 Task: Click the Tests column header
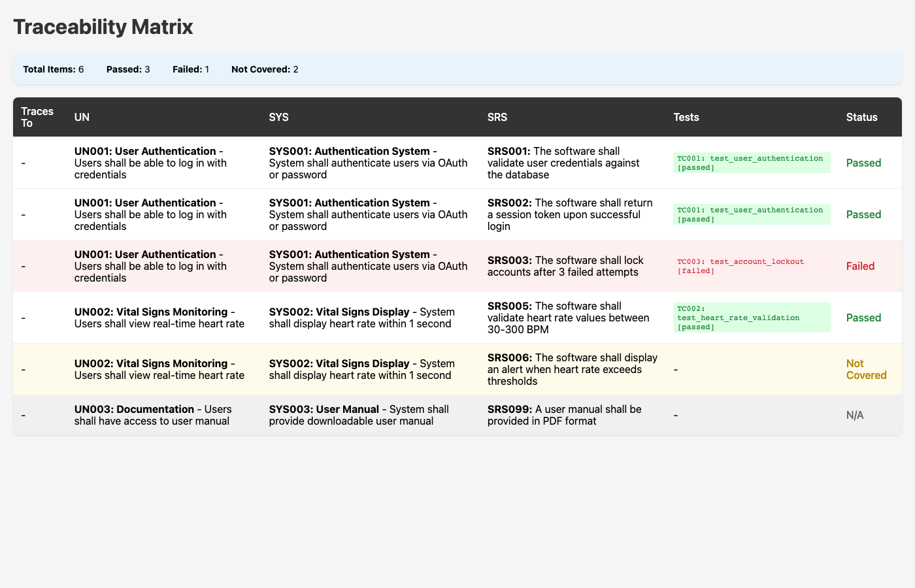tap(752, 117)
